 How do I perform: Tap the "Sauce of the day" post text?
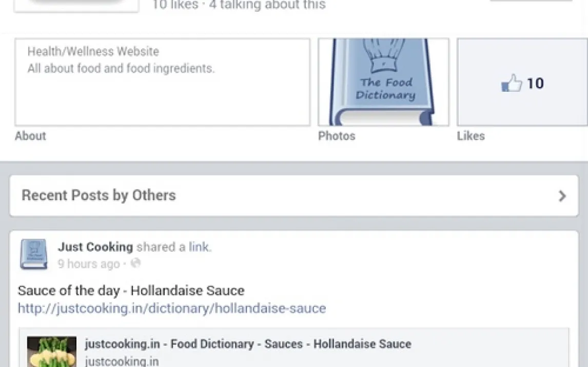[131, 291]
